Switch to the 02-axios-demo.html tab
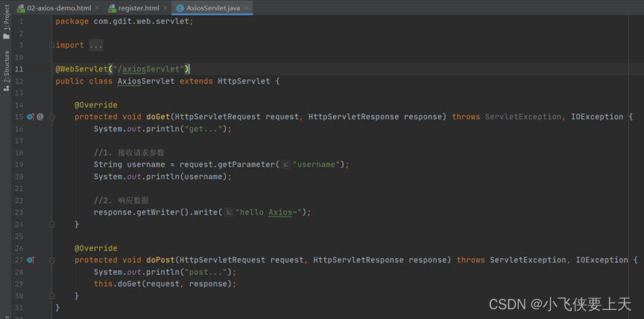Viewport: 644px width, 319px height. click(58, 7)
